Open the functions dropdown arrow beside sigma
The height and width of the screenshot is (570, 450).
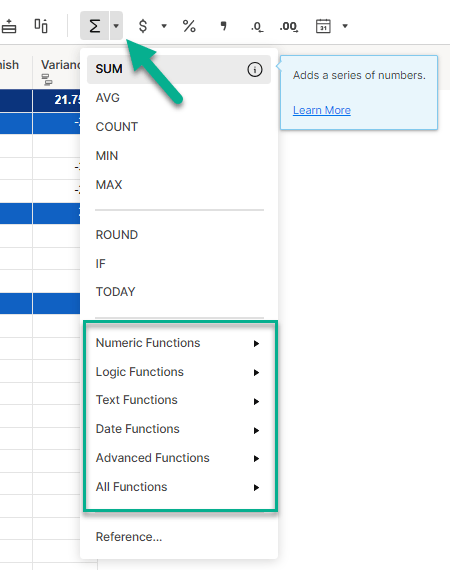(x=116, y=26)
